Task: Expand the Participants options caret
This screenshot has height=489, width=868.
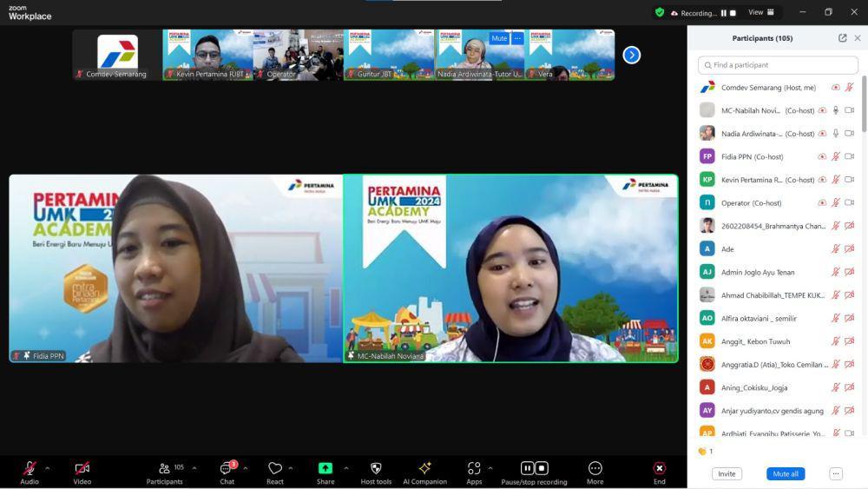Action: [x=194, y=468]
